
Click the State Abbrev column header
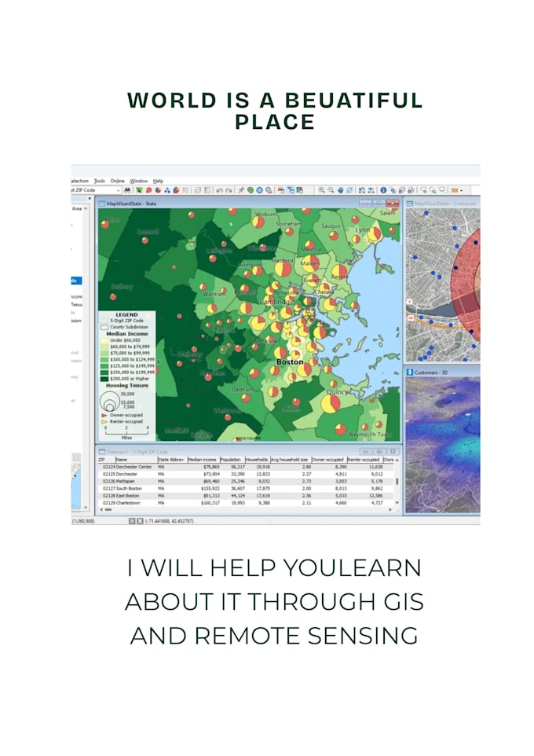coord(171,460)
